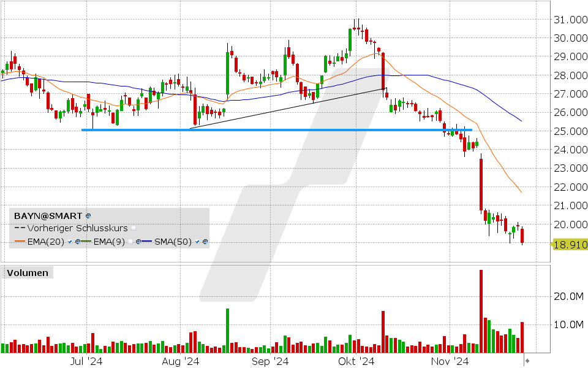This screenshot has width=588, height=368.
Task: Click the 20.0M volume axis label
Action: (568, 297)
